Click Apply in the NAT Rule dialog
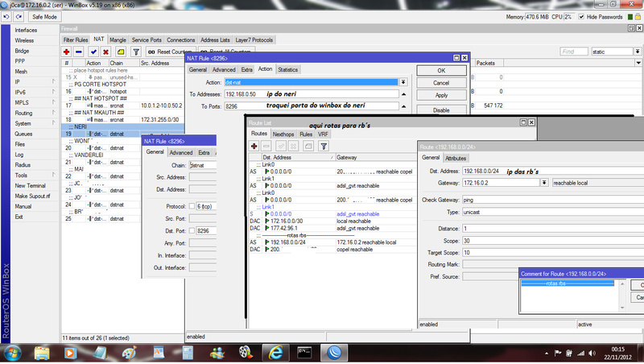Image resolution: width=644 pixels, height=364 pixels. pyautogui.click(x=441, y=95)
